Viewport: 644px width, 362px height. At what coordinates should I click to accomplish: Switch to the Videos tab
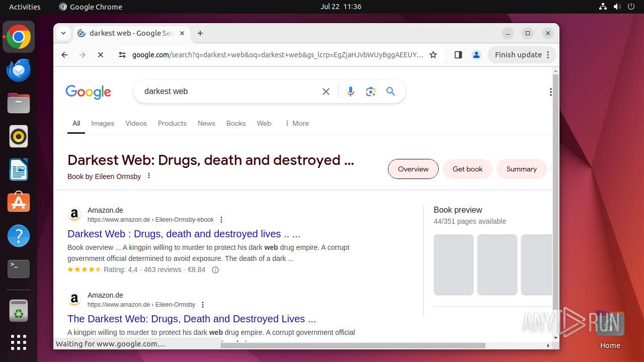[x=136, y=123]
